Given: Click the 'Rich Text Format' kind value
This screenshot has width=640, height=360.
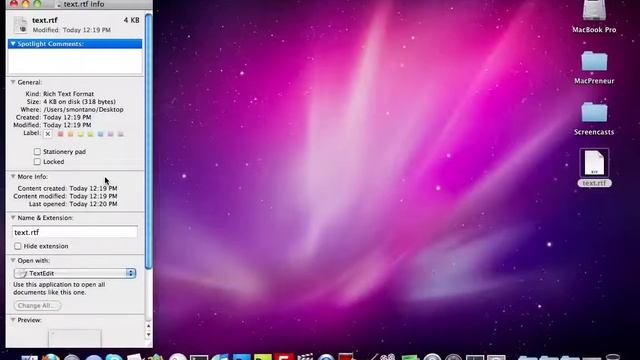Looking at the screenshot, I should (69, 94).
